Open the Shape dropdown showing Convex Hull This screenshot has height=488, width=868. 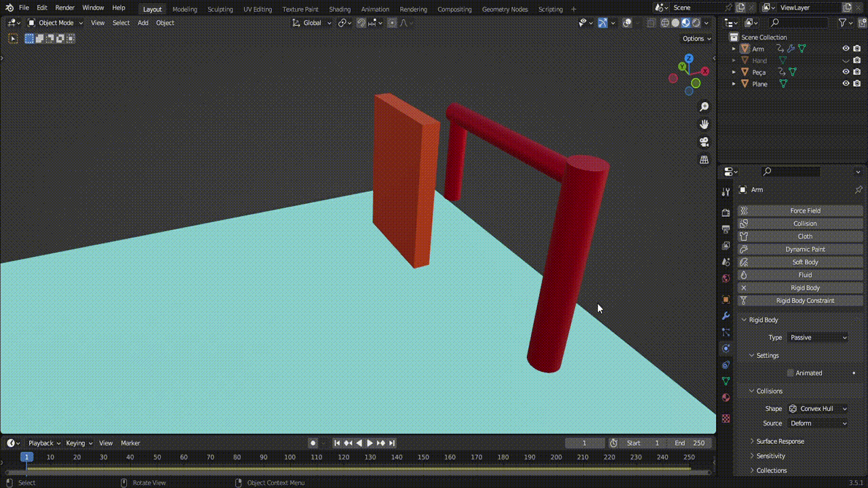tap(818, 409)
